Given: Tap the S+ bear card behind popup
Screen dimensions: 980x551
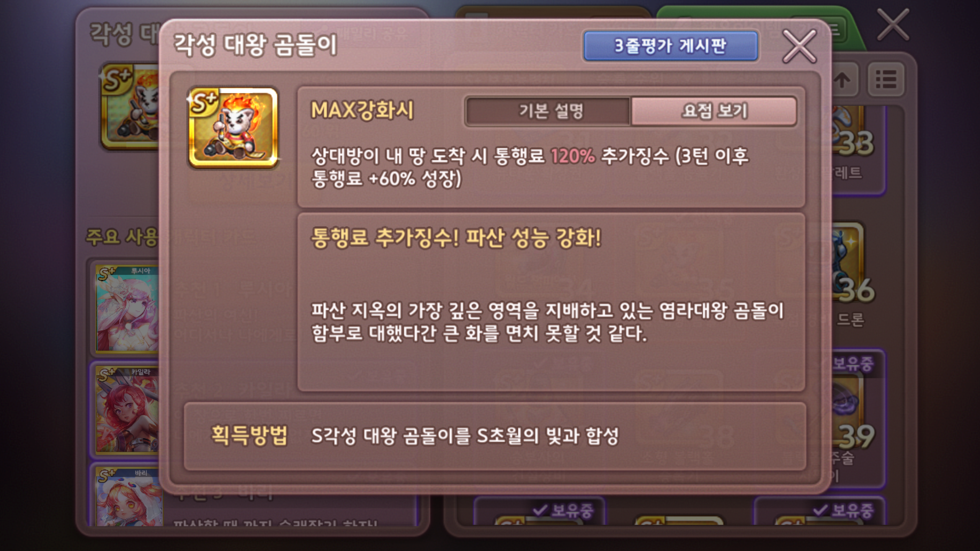Looking at the screenshot, I should pos(130,106).
